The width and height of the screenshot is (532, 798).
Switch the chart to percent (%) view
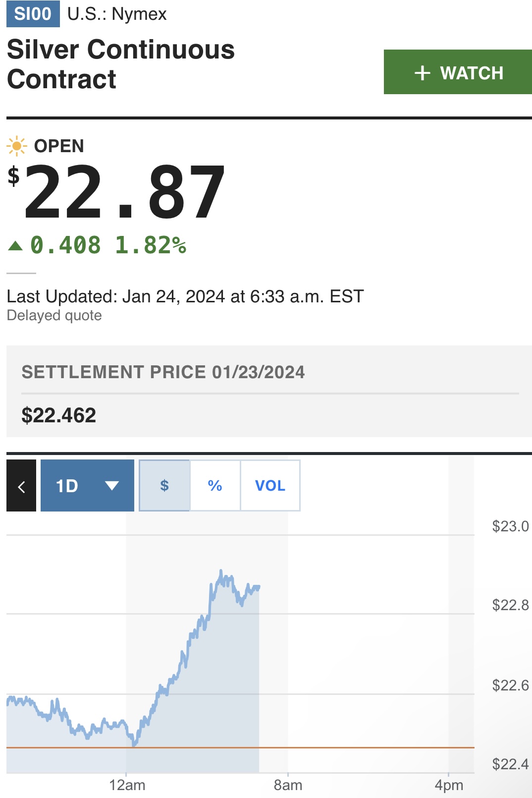pyautogui.click(x=215, y=485)
